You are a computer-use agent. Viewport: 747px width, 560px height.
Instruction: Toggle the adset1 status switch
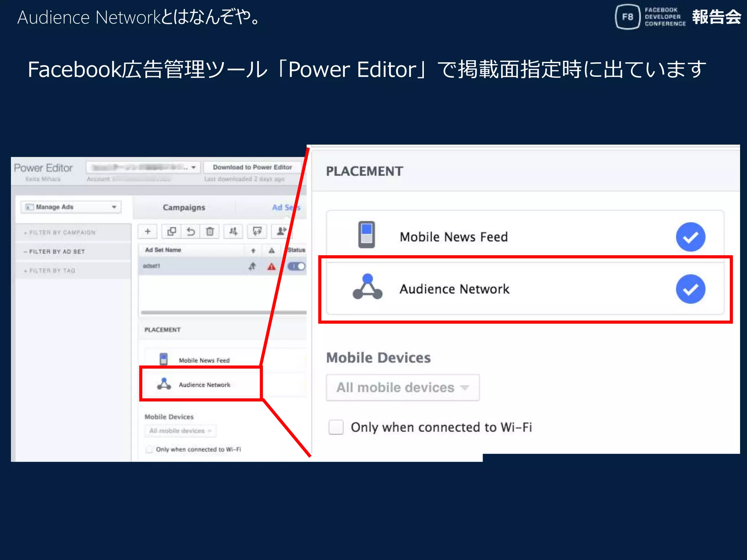[x=297, y=266]
